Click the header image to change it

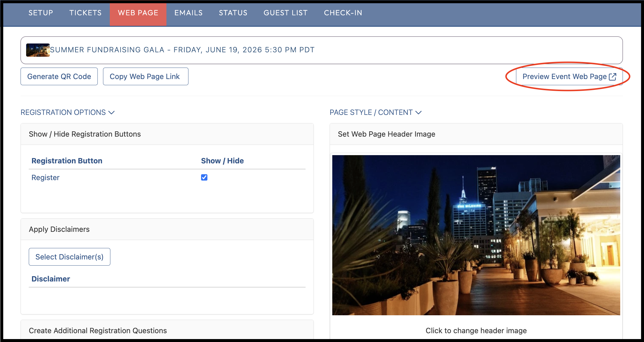[476, 235]
